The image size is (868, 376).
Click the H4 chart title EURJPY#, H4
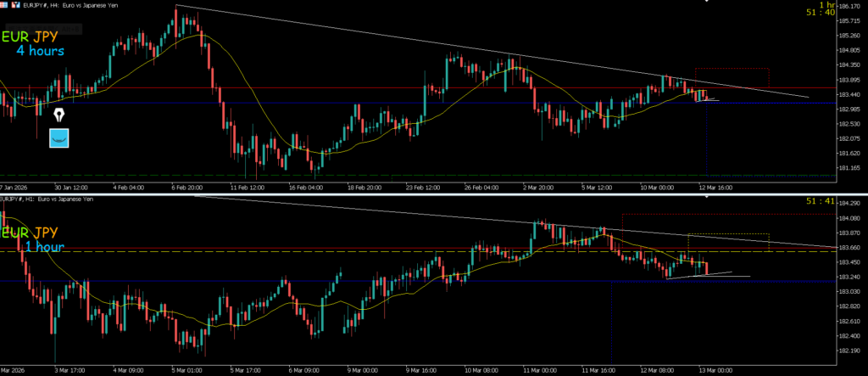point(53,5)
